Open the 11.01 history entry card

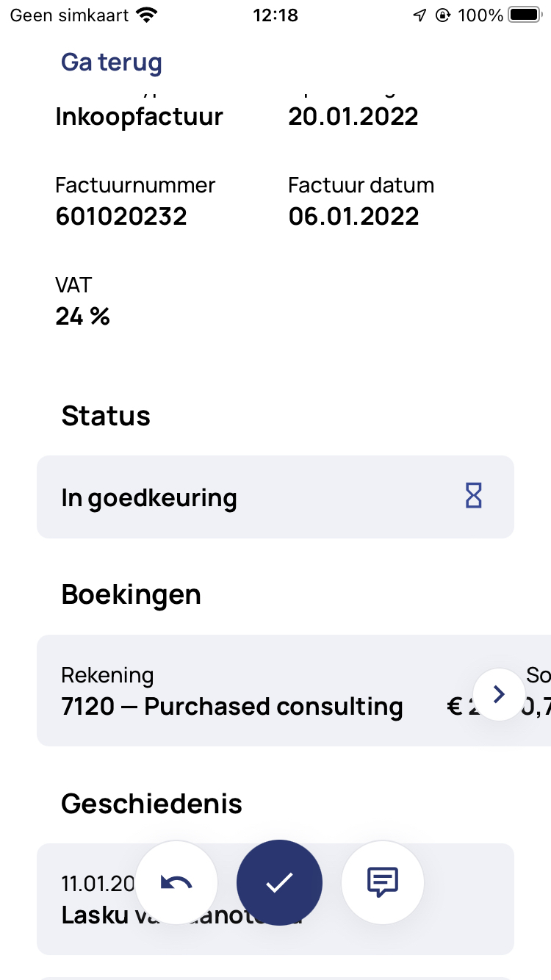275,899
